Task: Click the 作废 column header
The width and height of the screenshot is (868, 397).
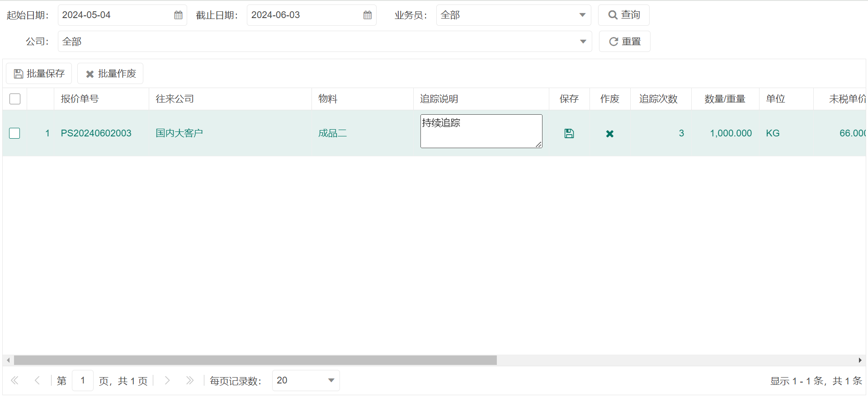Action: pyautogui.click(x=610, y=99)
